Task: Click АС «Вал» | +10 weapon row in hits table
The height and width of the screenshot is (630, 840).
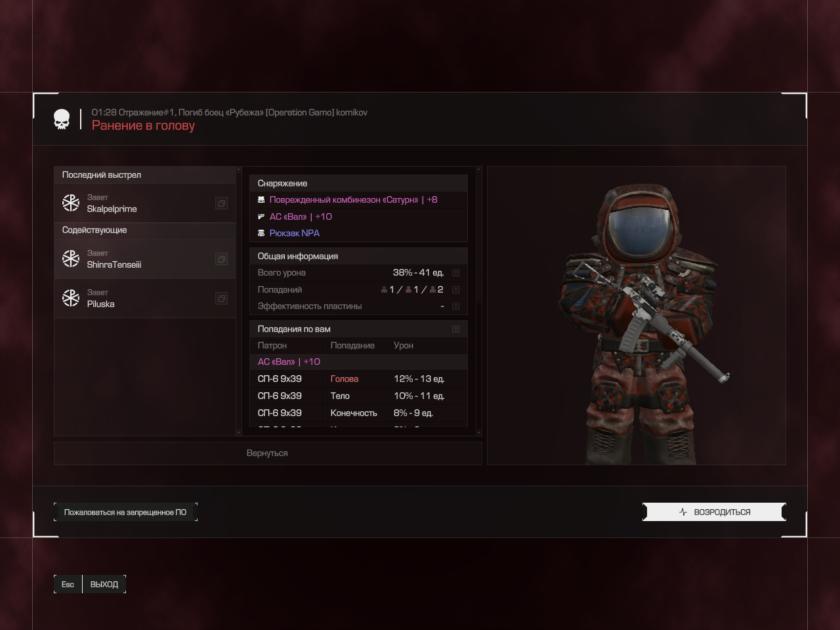Action: tap(358, 362)
